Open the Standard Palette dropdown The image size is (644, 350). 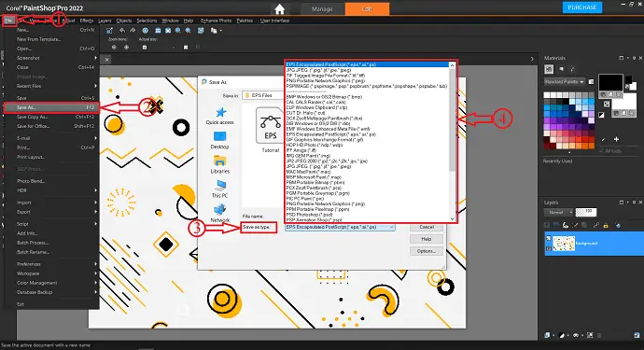pyautogui.click(x=564, y=82)
